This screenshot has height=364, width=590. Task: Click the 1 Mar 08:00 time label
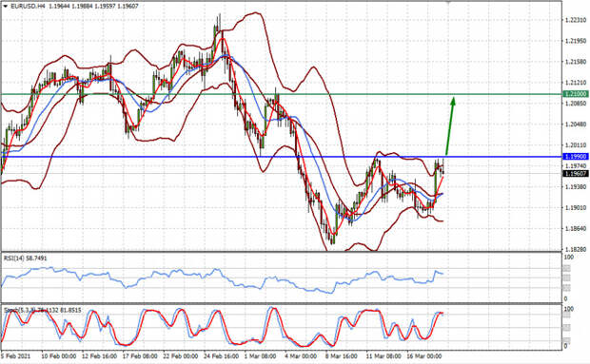click(x=260, y=355)
